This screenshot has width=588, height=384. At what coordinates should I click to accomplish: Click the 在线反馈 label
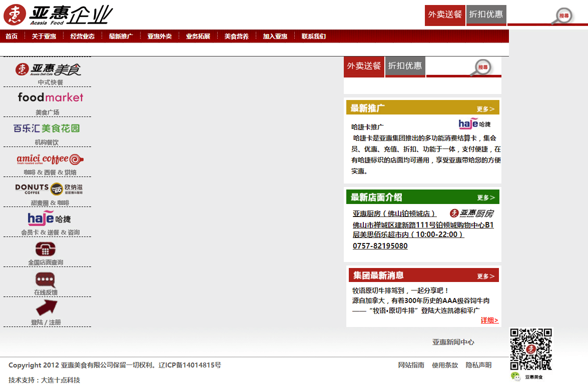click(x=46, y=292)
